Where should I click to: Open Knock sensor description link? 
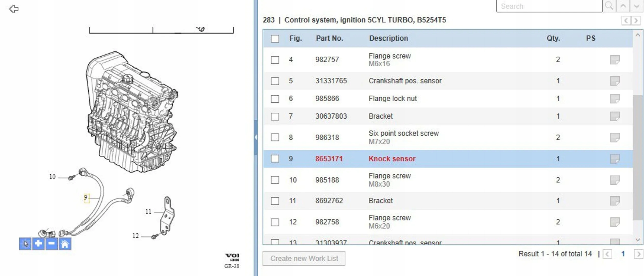(392, 159)
